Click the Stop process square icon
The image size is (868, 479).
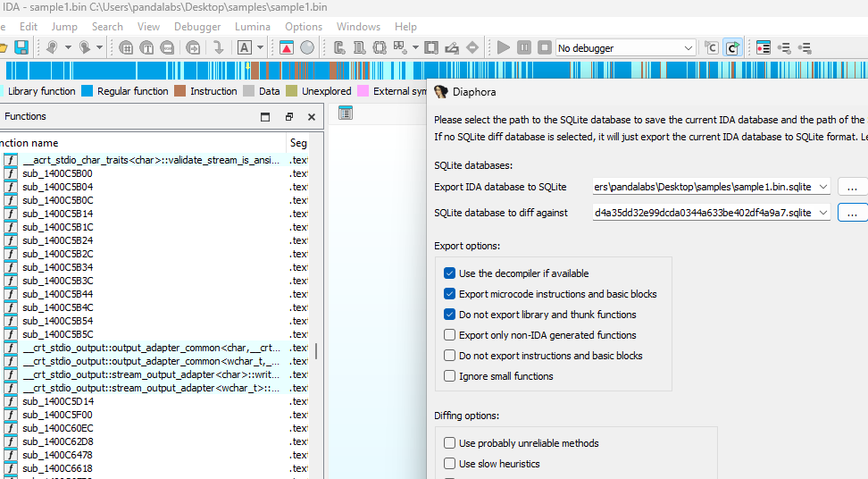543,47
